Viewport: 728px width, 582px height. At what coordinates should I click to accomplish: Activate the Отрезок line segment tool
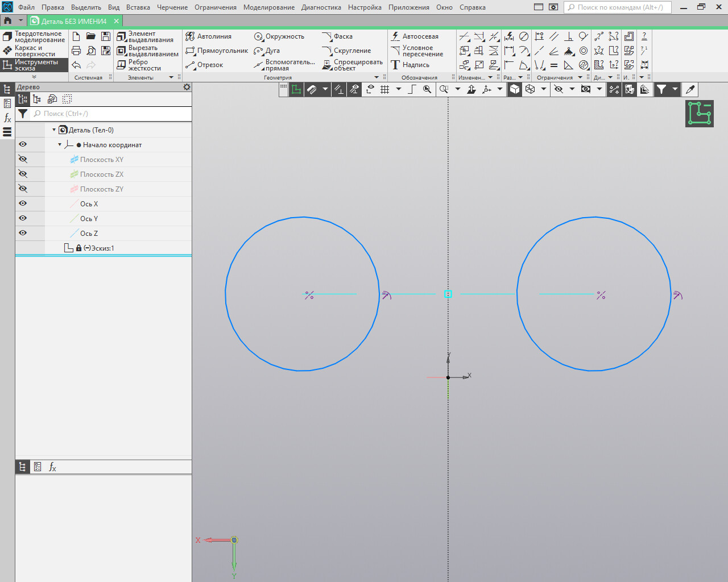204,65
